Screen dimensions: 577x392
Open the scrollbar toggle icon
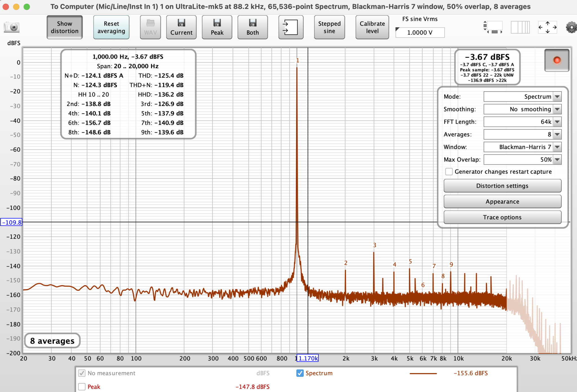click(x=493, y=27)
